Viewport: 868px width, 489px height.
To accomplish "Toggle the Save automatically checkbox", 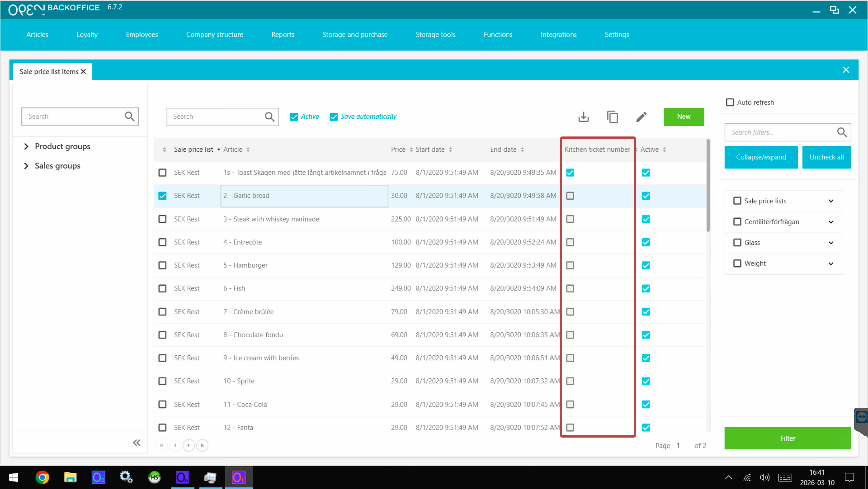I will coord(333,117).
